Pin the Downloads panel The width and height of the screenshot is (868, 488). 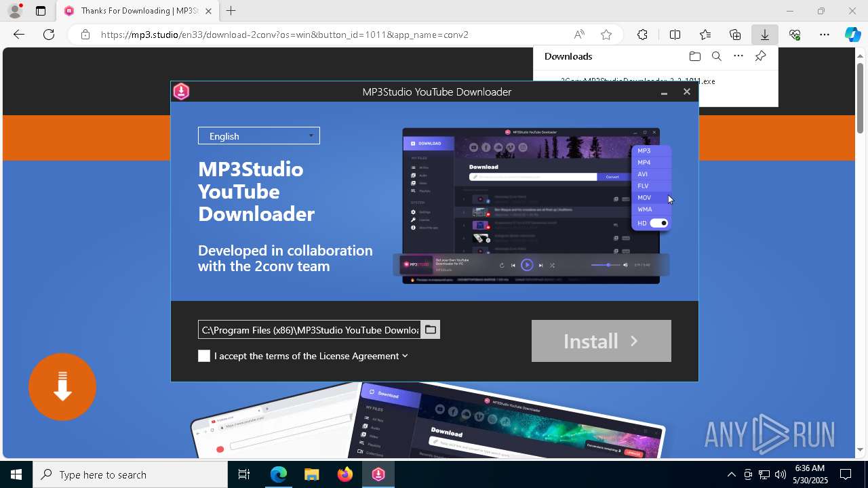pyautogui.click(x=760, y=56)
